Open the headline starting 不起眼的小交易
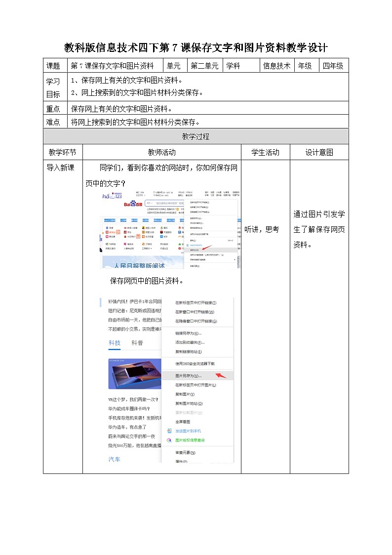The image size is (392, 555). pos(135,329)
